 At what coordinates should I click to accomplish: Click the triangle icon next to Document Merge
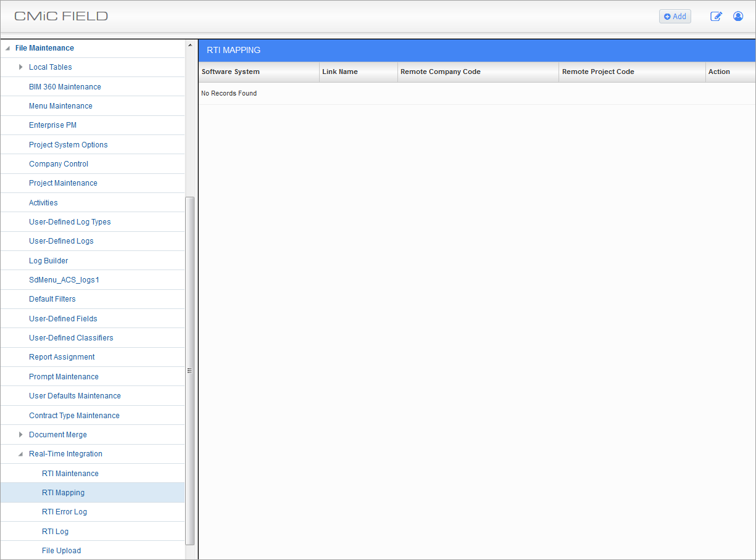click(20, 434)
